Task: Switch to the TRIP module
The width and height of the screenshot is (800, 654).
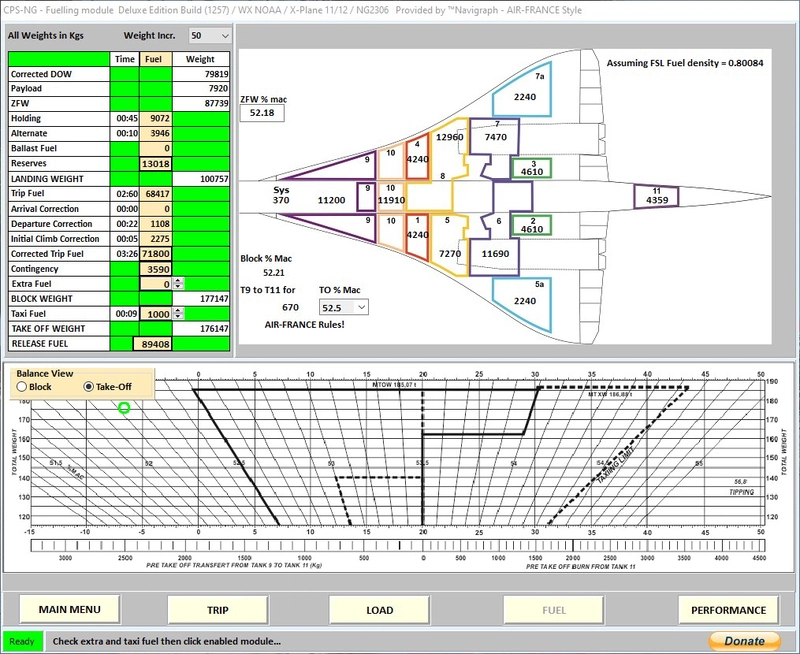Action: [218, 609]
